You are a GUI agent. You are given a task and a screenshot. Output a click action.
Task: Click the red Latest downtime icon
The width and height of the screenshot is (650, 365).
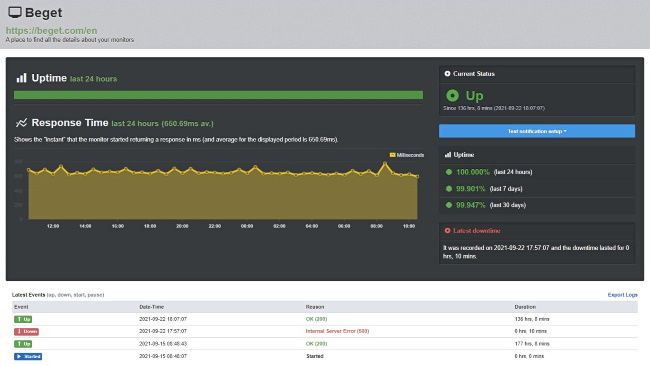click(x=447, y=231)
